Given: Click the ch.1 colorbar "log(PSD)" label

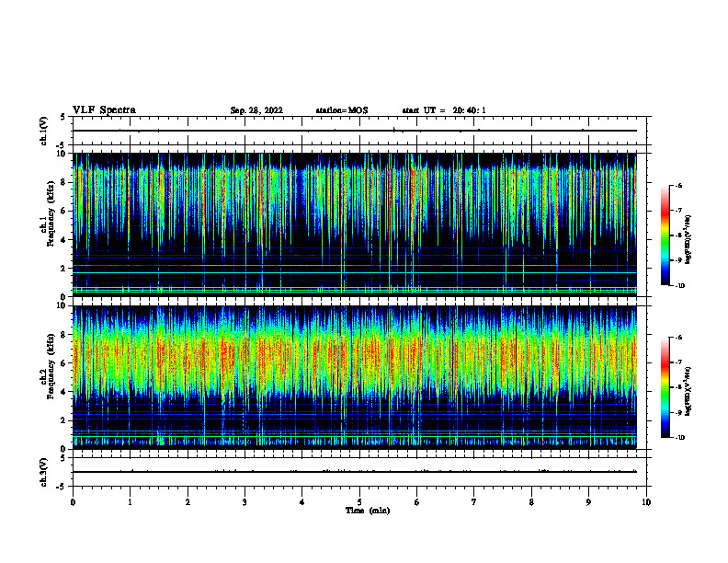Looking at the screenshot, I should point(688,240).
